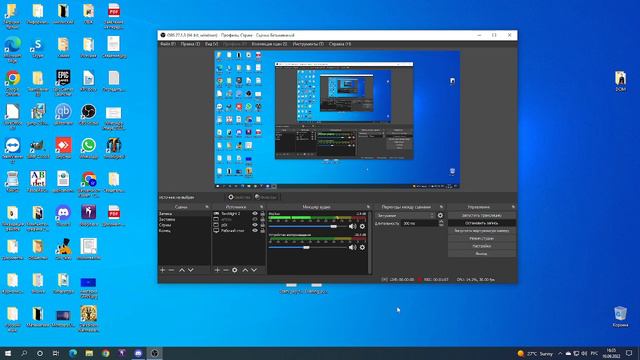This screenshot has height=360, width=640.
Task: Open Epic Games Launcher desktop icon
Action: (63, 81)
